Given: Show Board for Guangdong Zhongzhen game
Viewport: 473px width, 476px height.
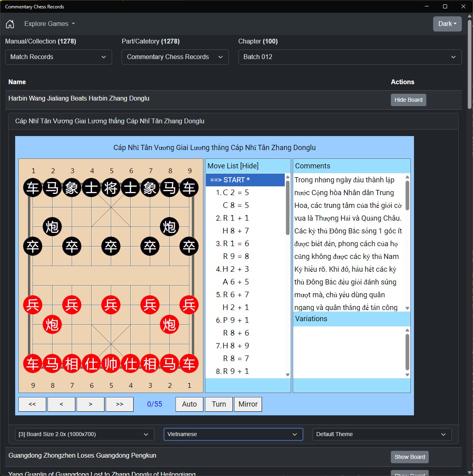Looking at the screenshot, I should [410, 457].
